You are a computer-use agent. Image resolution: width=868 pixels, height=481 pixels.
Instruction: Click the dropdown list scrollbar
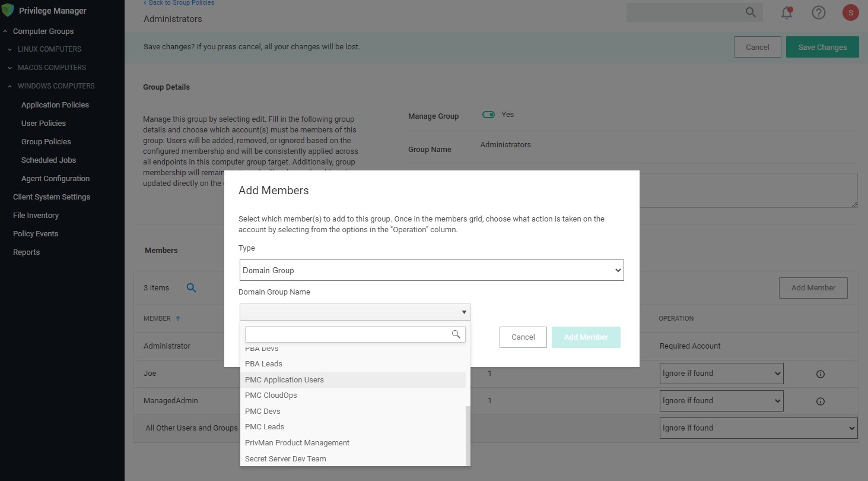pos(468,435)
